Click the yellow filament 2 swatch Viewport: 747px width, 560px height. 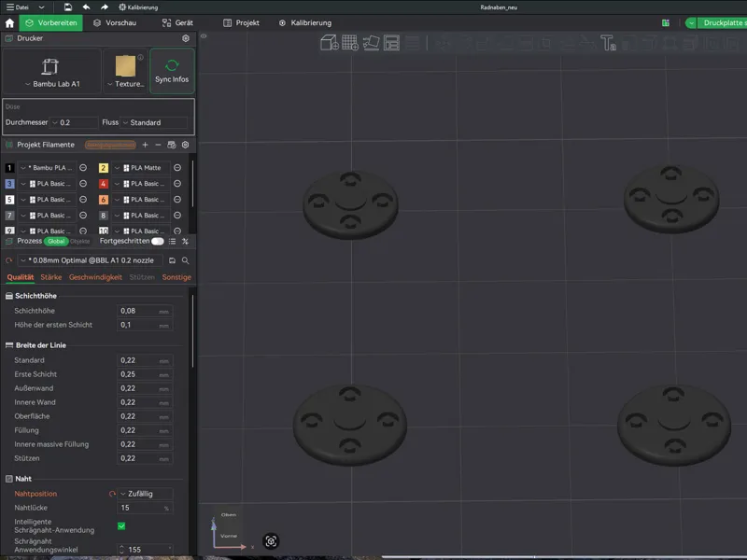[x=103, y=168]
